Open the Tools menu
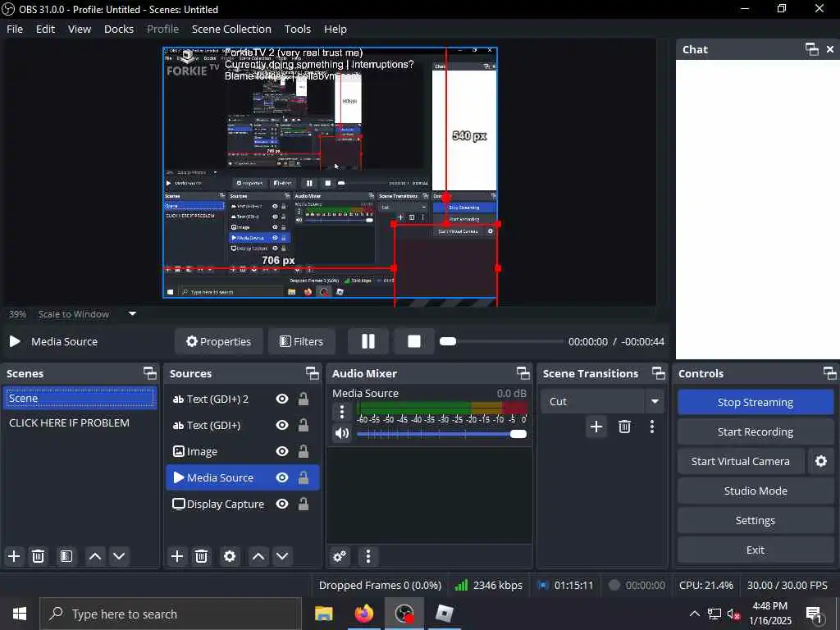This screenshot has width=840, height=630. point(297,29)
